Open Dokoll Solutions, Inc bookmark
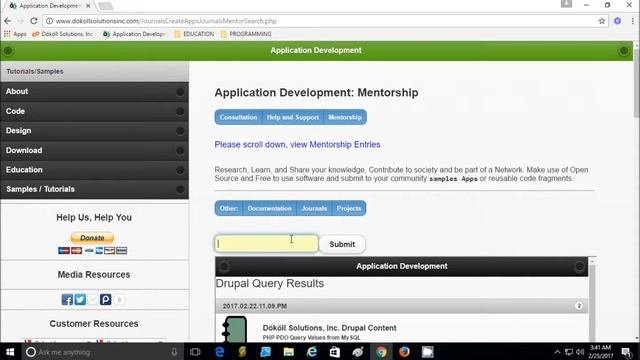 63,34
